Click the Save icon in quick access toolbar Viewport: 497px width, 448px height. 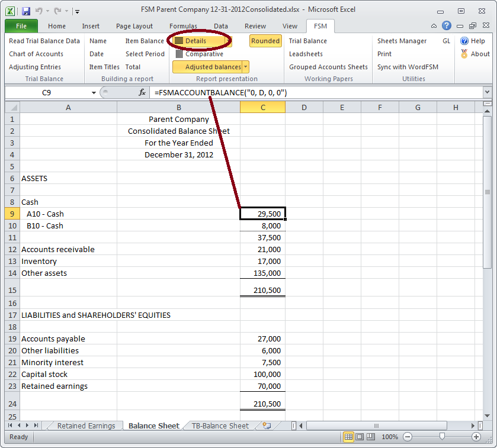click(x=25, y=11)
